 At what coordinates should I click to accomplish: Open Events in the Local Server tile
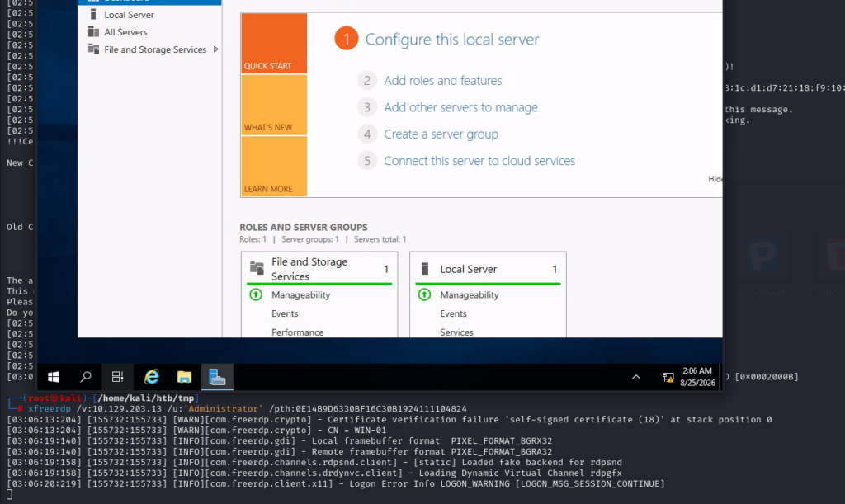[x=453, y=313]
